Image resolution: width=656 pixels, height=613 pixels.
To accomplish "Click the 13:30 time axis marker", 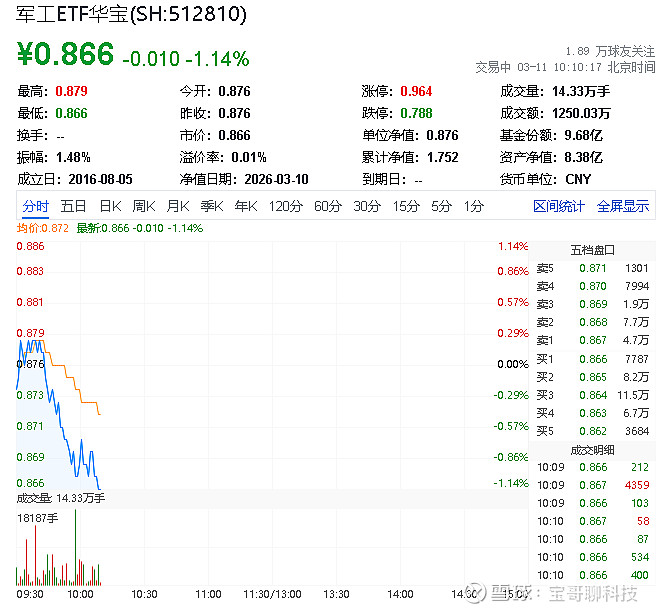I will click(336, 594).
